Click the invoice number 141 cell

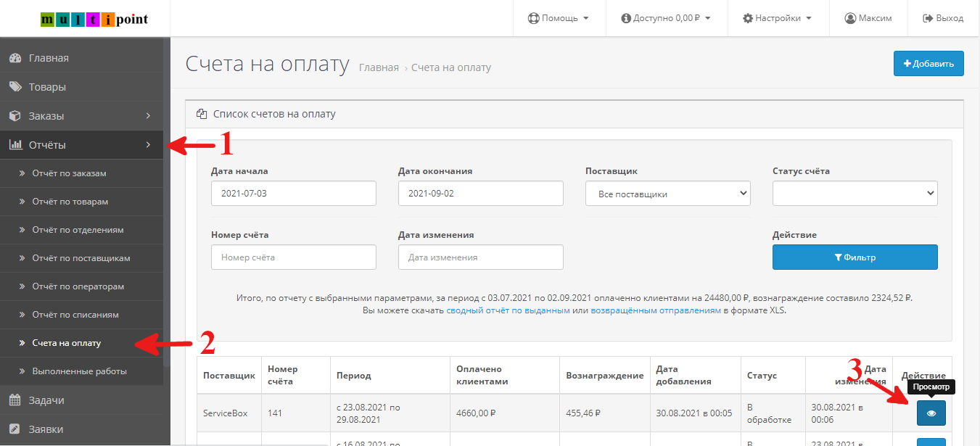click(x=295, y=413)
